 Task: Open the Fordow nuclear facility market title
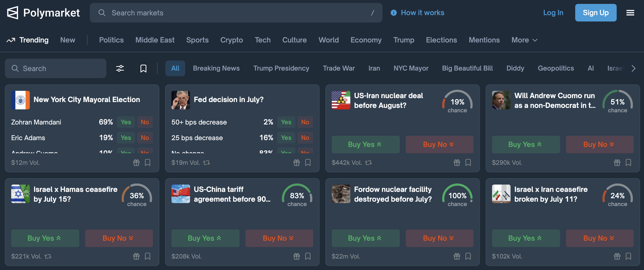tap(393, 194)
